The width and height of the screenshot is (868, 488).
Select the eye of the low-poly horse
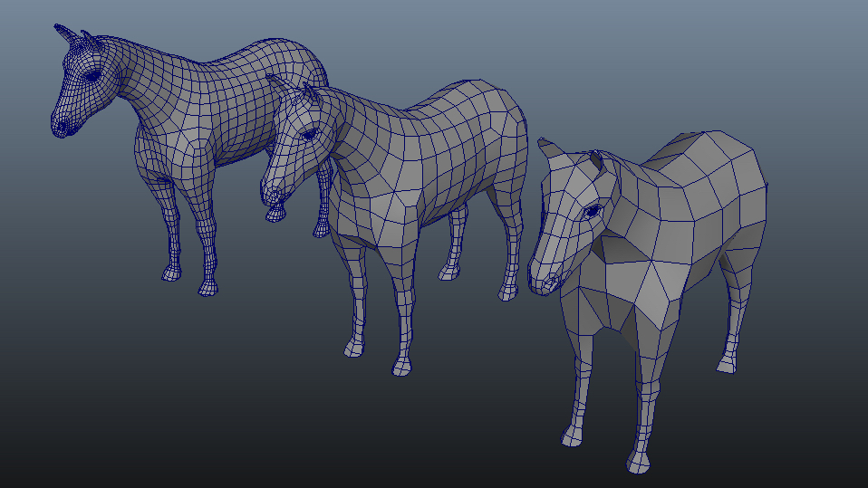(592, 211)
